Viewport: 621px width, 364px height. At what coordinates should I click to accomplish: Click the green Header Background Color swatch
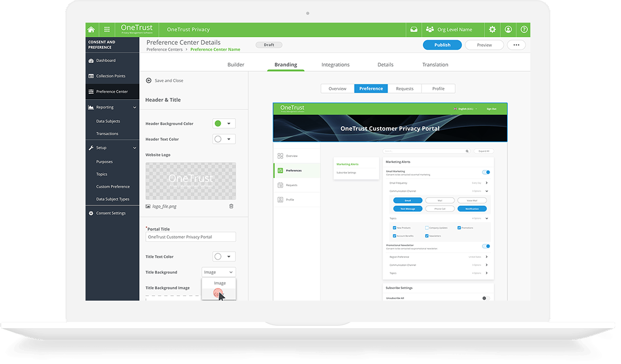click(x=218, y=124)
